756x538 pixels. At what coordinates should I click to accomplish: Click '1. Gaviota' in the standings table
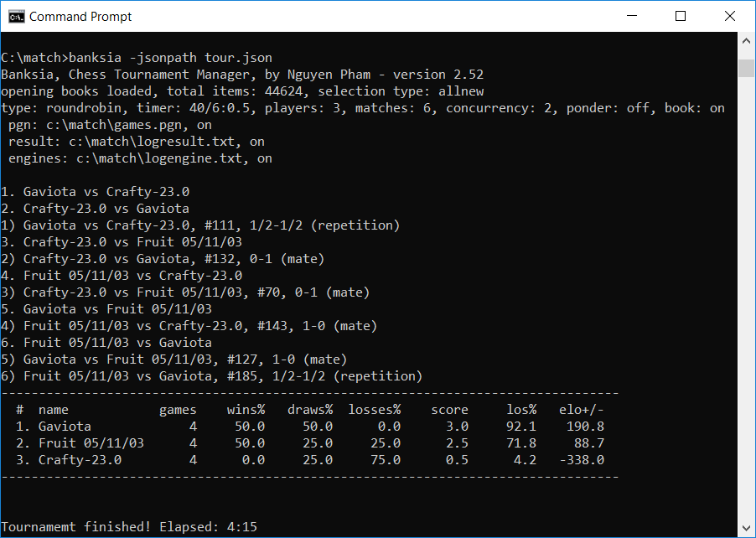[x=54, y=427]
